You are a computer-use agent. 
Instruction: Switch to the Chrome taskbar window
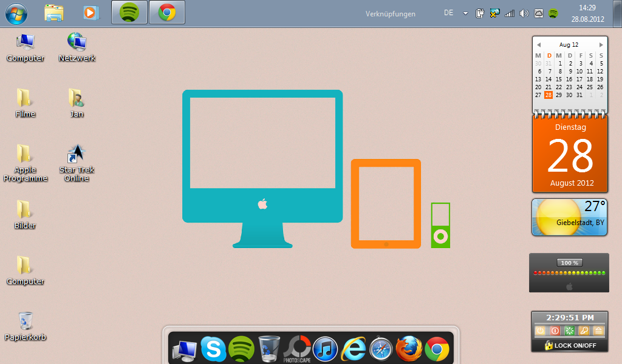pos(167,12)
